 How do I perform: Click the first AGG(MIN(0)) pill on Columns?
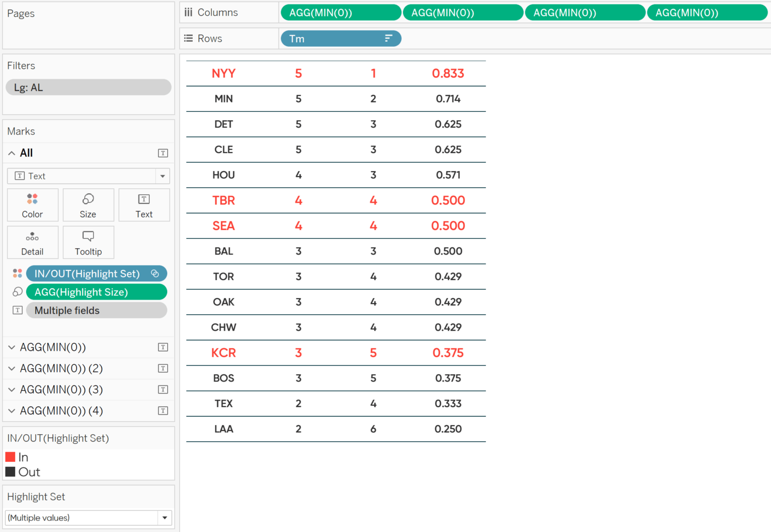coord(341,12)
